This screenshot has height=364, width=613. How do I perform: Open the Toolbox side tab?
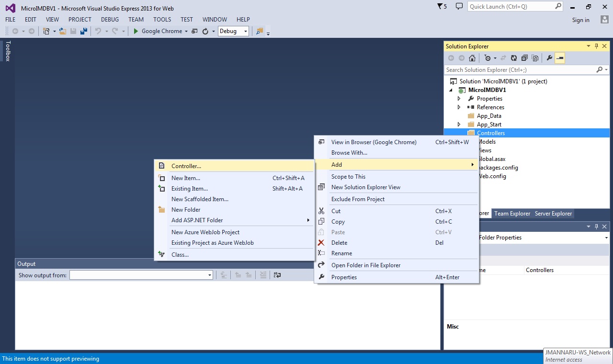pos(8,51)
